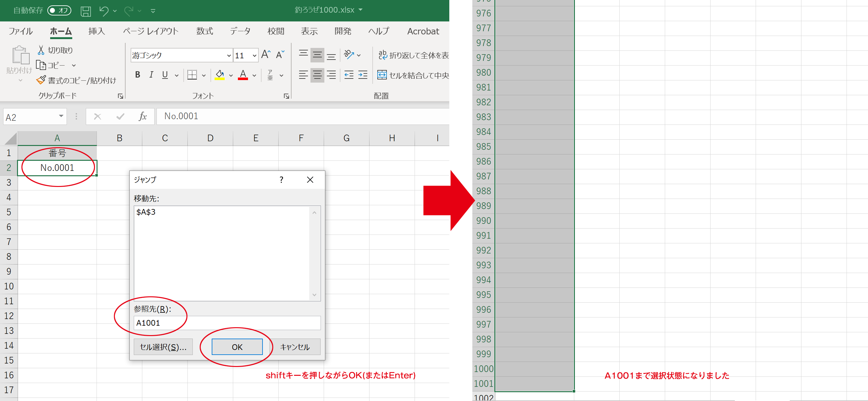Switch to the 校閲 tab
This screenshot has height=401, width=868.
click(x=276, y=31)
